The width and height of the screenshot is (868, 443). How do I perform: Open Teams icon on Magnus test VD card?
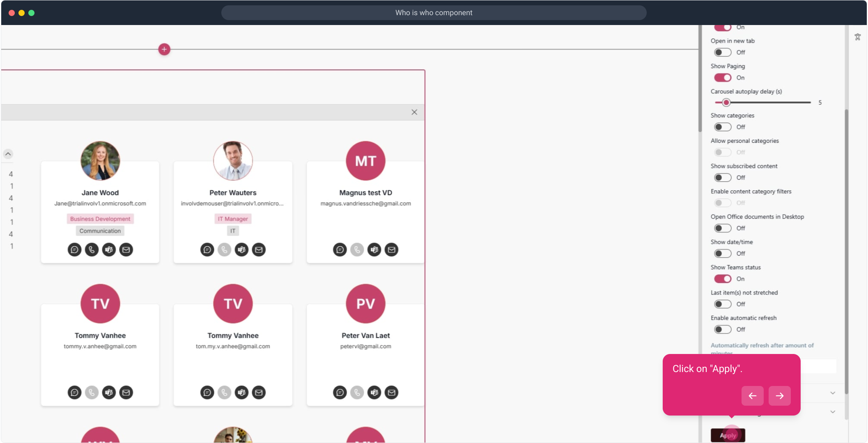[x=374, y=249]
